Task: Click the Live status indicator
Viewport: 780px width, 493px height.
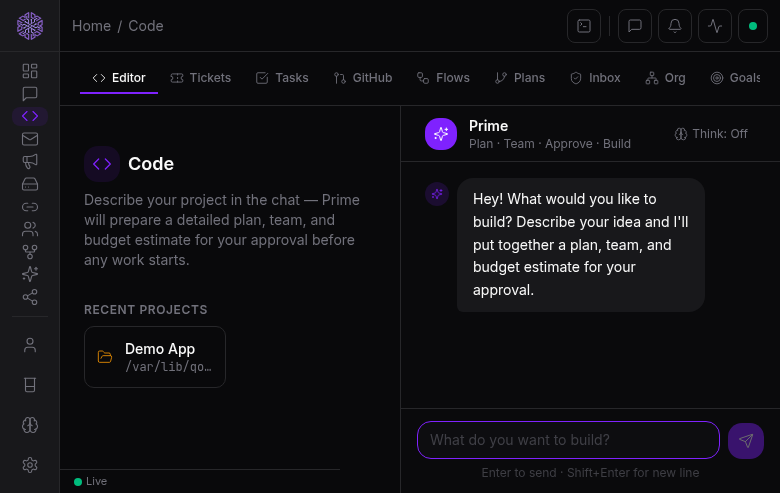Action: (91, 481)
